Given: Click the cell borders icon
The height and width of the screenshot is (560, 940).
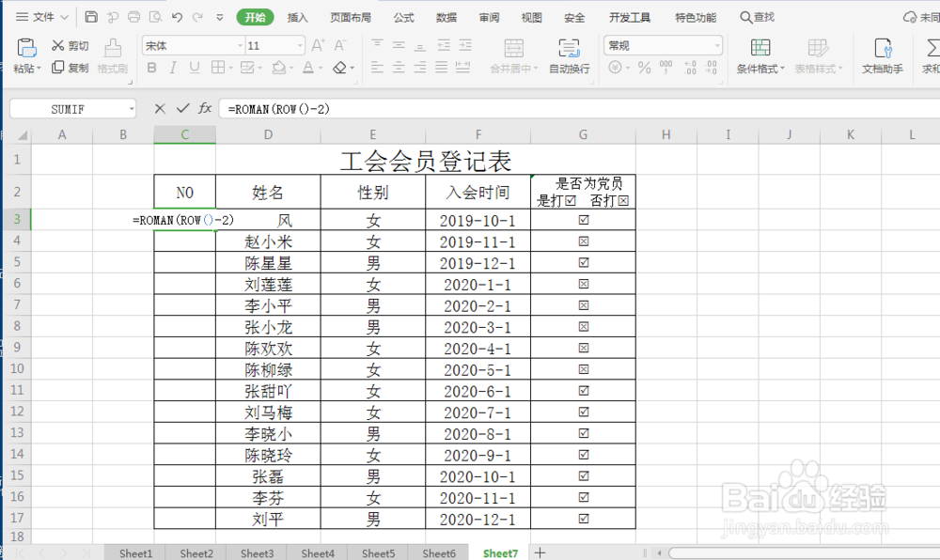Looking at the screenshot, I should 218,68.
